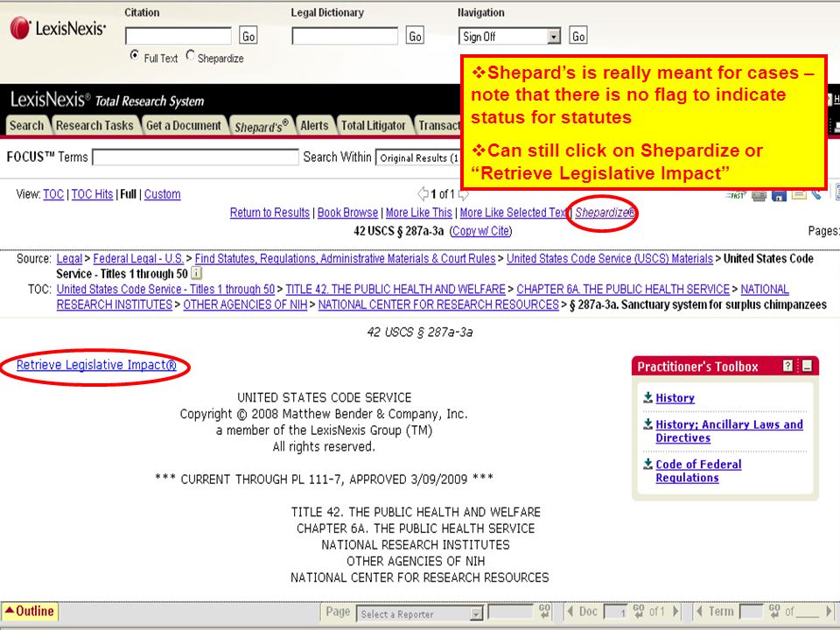Switch view to Custom

point(163,194)
